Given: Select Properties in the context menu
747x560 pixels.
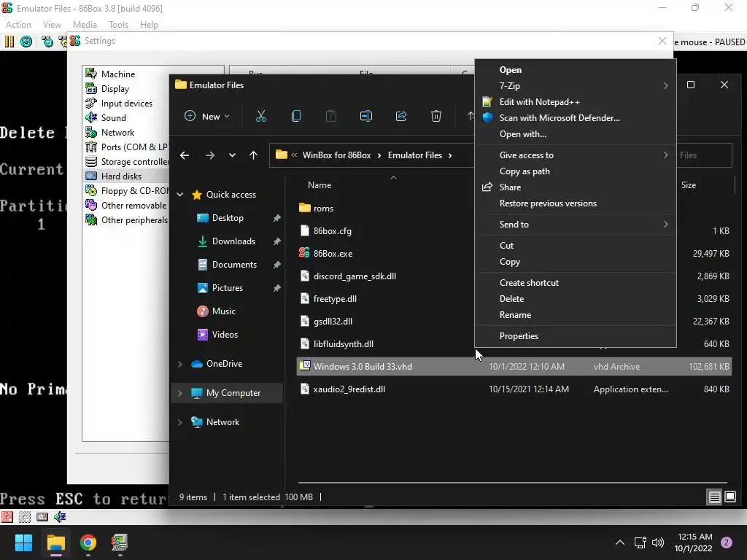Looking at the screenshot, I should [576, 336].
